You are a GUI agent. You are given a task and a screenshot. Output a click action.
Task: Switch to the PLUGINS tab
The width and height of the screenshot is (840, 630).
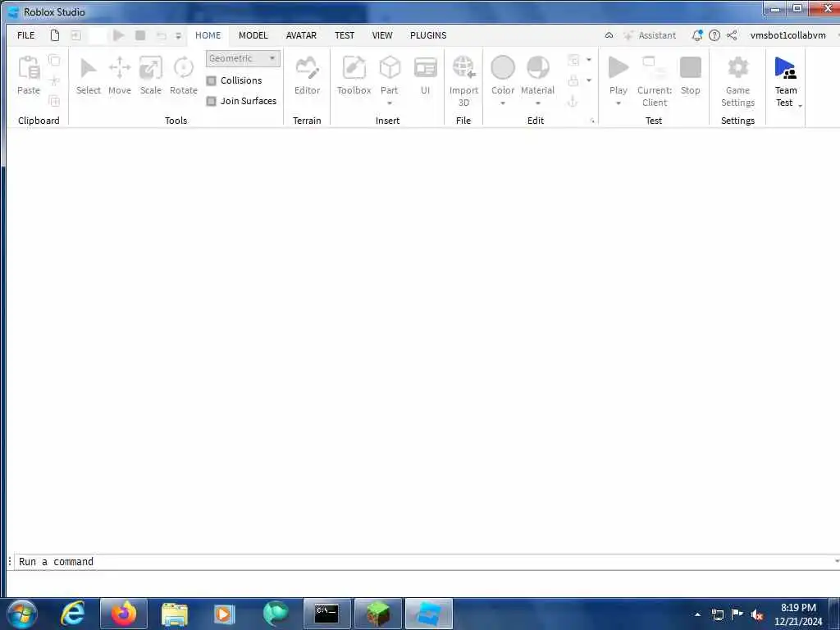[x=428, y=35]
